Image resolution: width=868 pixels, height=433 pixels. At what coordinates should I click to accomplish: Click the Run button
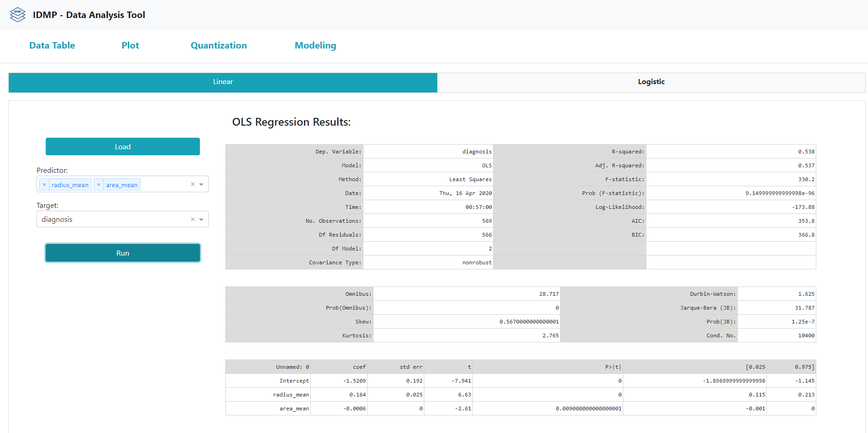pyautogui.click(x=122, y=253)
